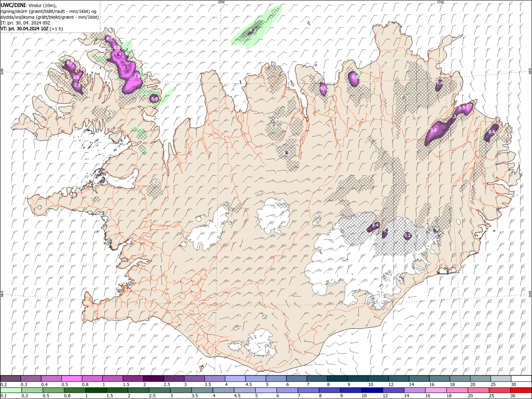The image size is (532, 399).
Task: Pick the top-row swatch between 12 and 14
Action: 398,379
